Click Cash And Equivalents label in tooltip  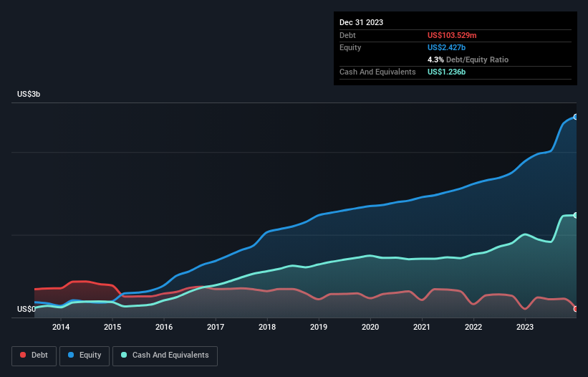(377, 72)
